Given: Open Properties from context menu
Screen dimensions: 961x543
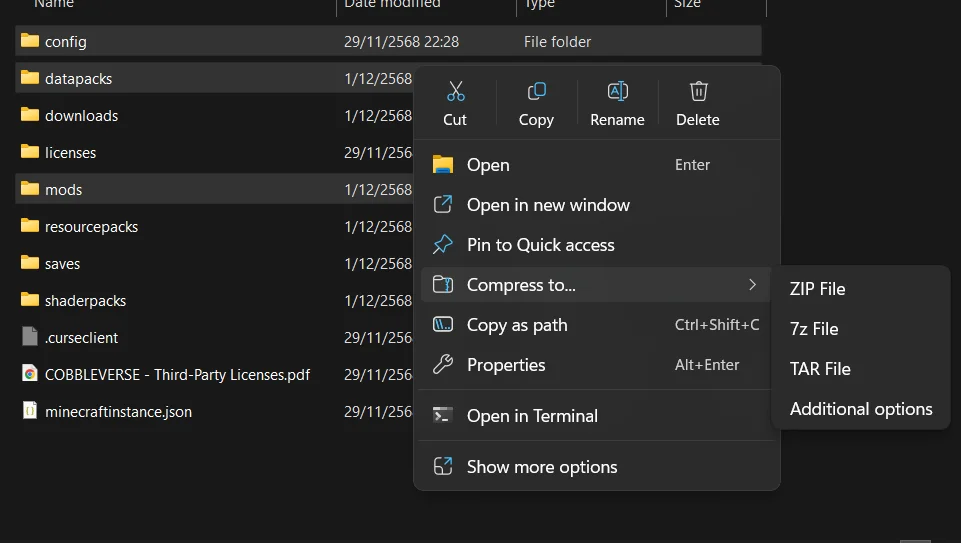Looking at the screenshot, I should tap(506, 365).
